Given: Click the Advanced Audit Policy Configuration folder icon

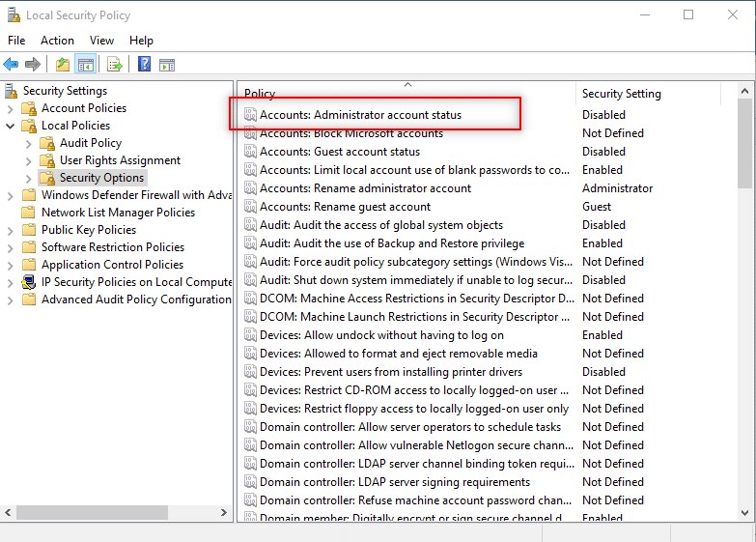Looking at the screenshot, I should (x=29, y=300).
